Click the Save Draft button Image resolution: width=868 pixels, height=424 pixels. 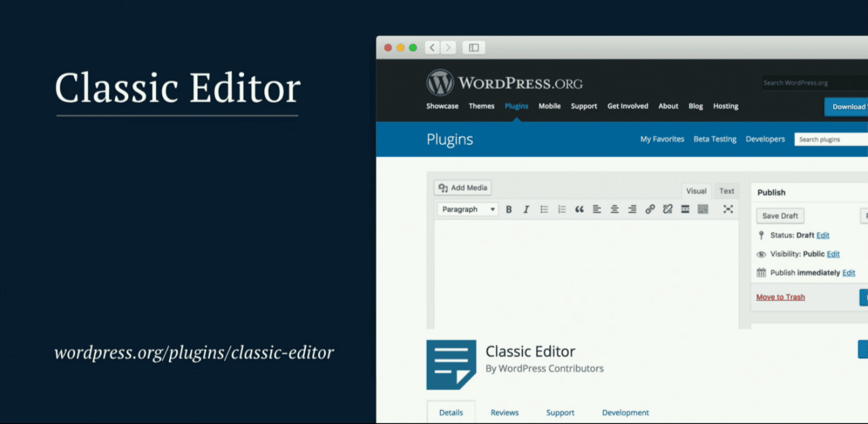coord(780,215)
